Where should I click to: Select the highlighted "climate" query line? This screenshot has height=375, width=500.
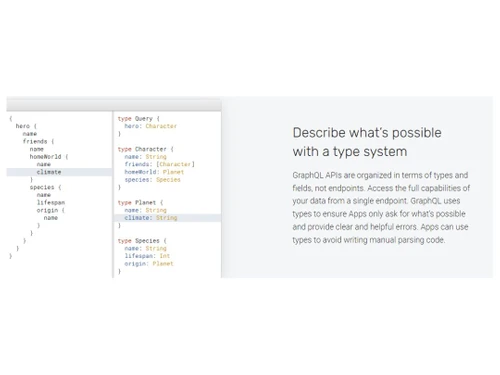point(59,172)
